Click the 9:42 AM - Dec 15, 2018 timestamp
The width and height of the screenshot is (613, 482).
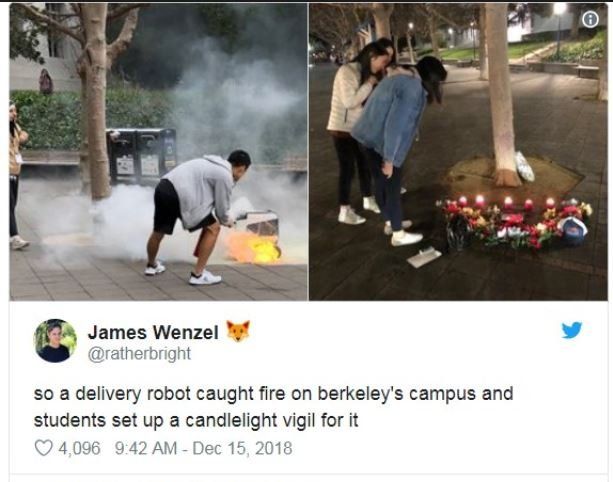click(204, 448)
